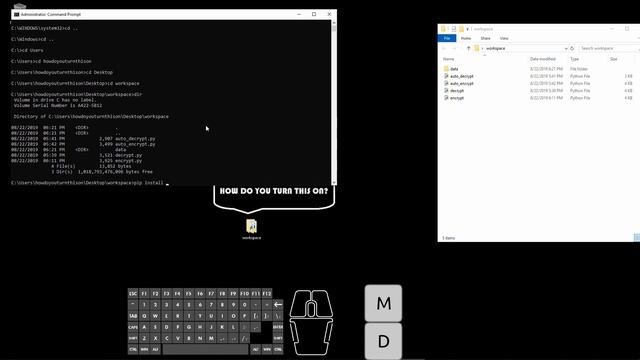This screenshot has width=640, height=360.
Task: Click the scroll wheel on overlay mouse
Action: 311,308
